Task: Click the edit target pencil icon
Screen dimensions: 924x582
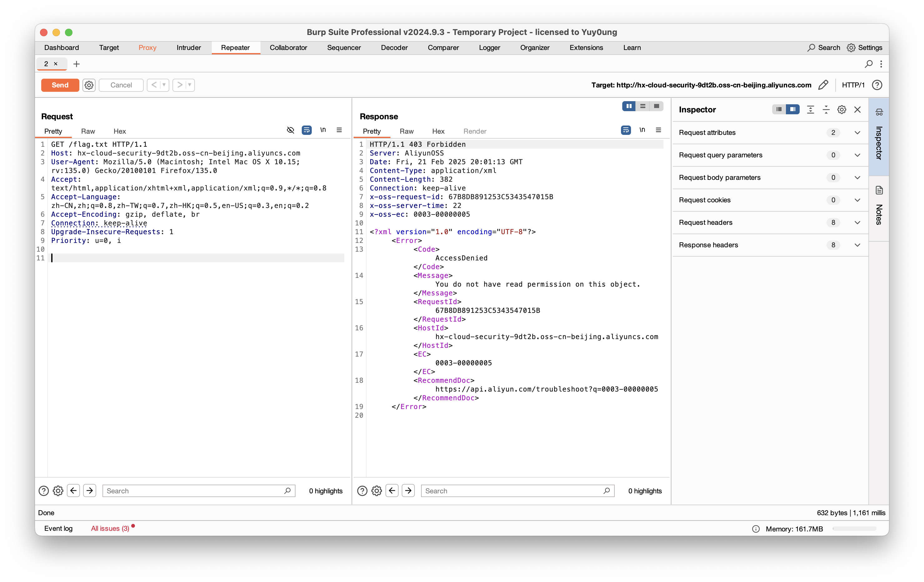Action: tap(823, 85)
